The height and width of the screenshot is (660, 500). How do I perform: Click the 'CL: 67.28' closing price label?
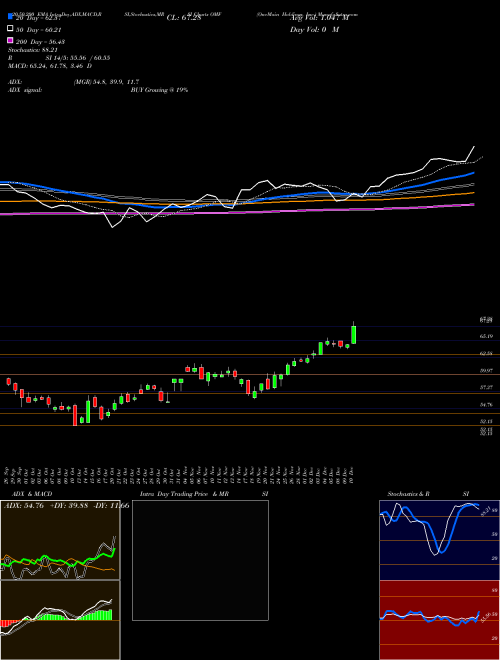184,18
